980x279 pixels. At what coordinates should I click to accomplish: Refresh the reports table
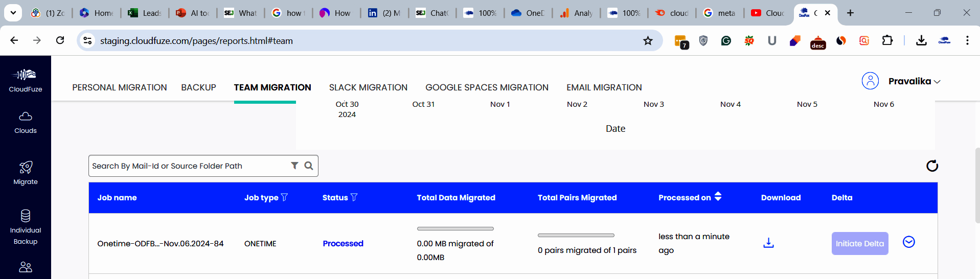[932, 166]
